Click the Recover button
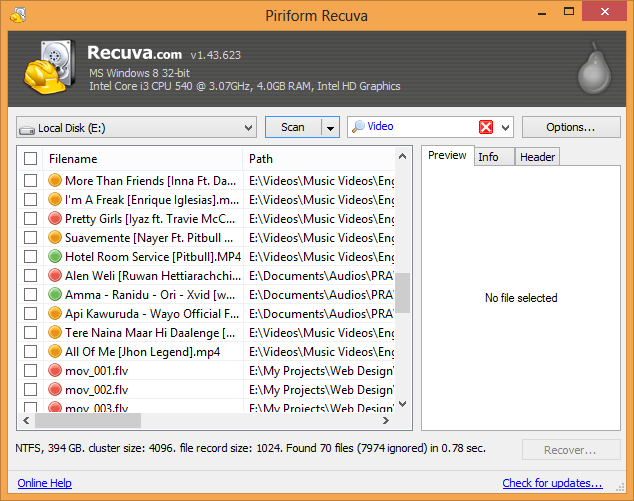634x501 pixels. [x=571, y=450]
